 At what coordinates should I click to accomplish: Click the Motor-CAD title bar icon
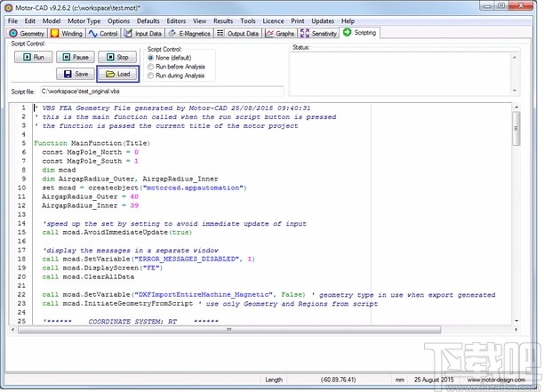click(8, 8)
